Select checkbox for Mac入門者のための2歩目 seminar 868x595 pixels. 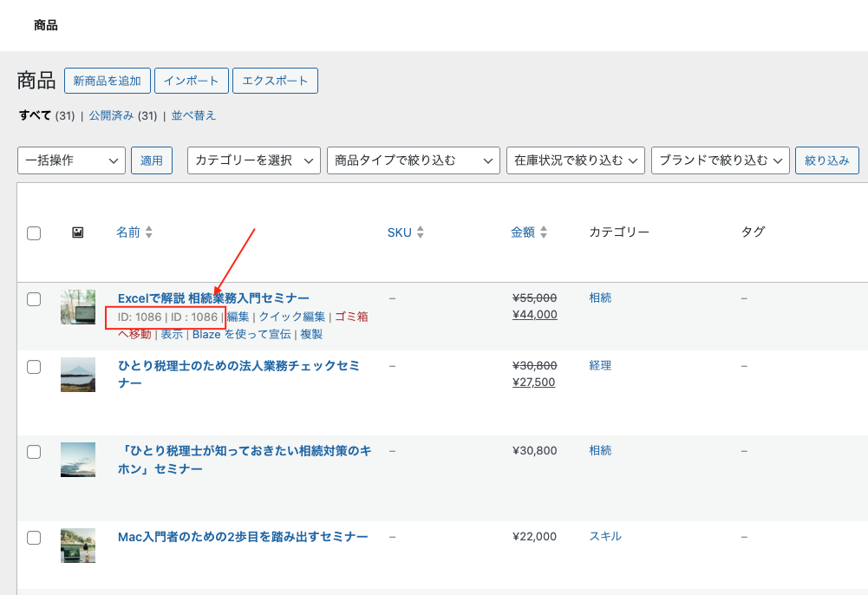(x=34, y=538)
